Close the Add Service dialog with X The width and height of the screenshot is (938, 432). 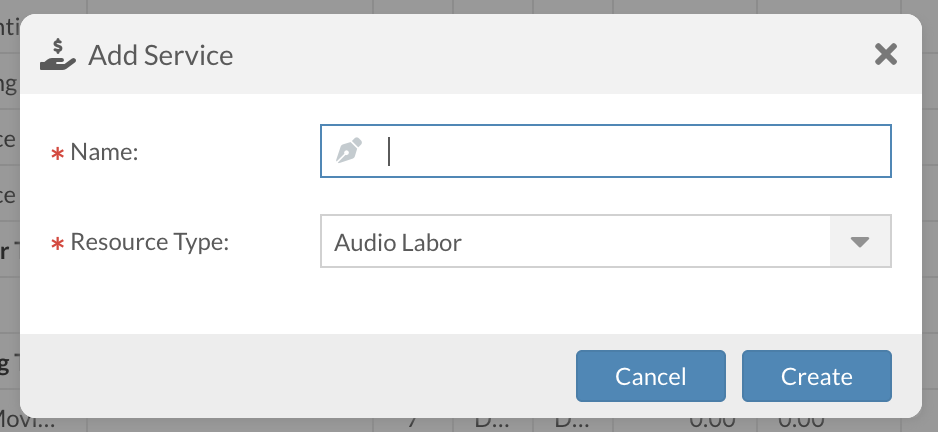pos(885,54)
